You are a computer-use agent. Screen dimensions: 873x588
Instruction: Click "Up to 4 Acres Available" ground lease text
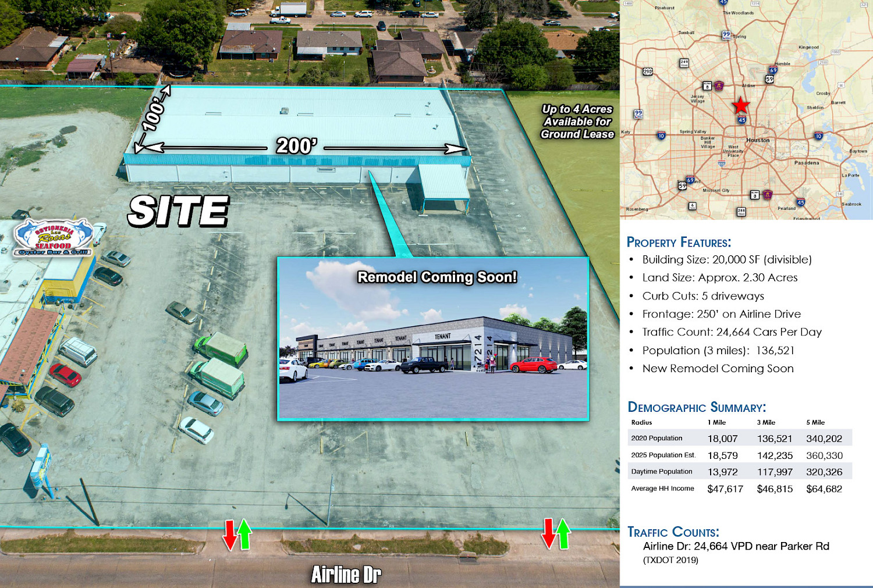[x=577, y=122]
